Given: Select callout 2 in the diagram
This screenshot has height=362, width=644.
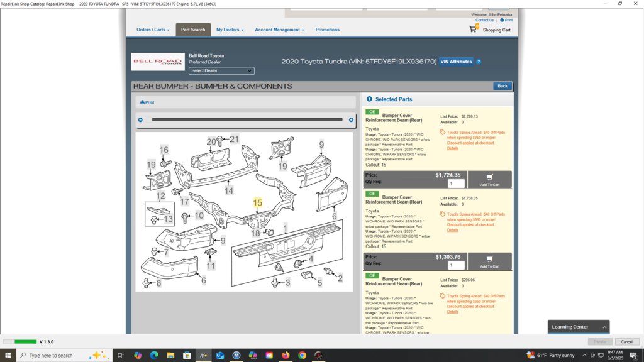Looking at the screenshot, I should click(x=340, y=278).
